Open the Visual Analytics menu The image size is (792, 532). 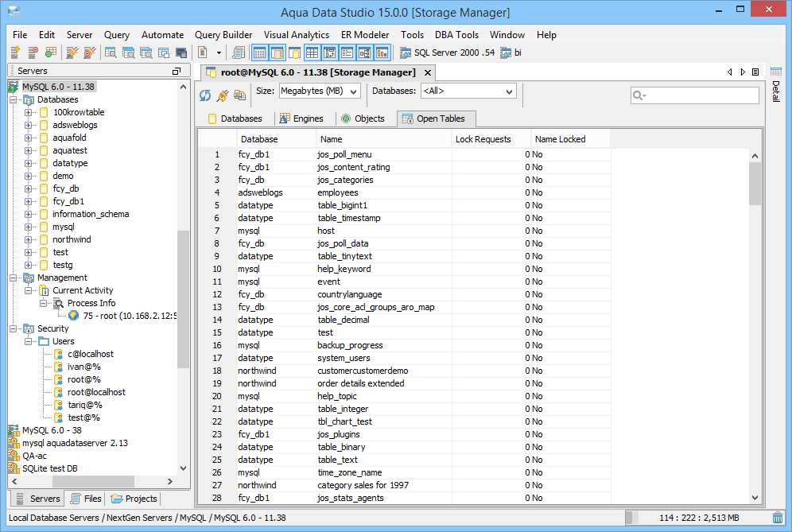pyautogui.click(x=297, y=35)
